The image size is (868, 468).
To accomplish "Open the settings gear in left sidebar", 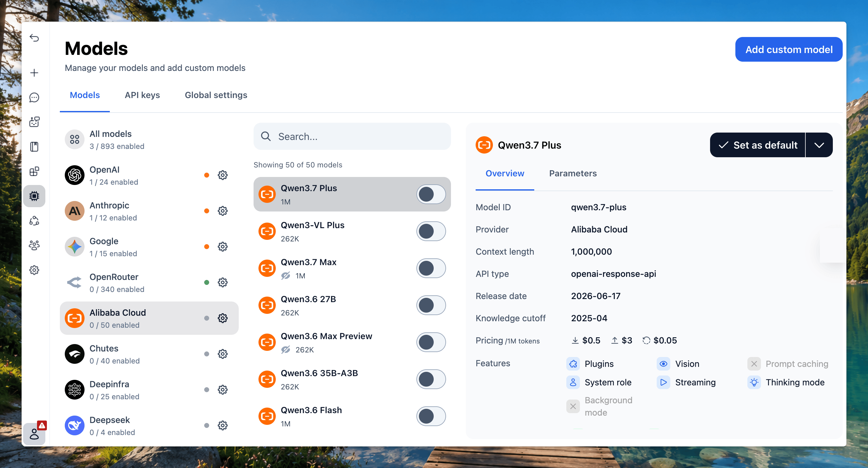I will pyautogui.click(x=34, y=270).
